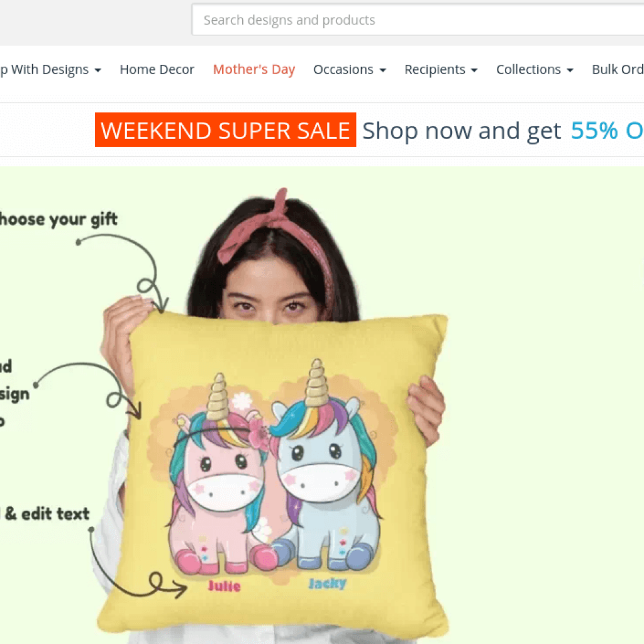Open the With Designs dropdown menu
The image size is (644, 644).
[x=50, y=69]
